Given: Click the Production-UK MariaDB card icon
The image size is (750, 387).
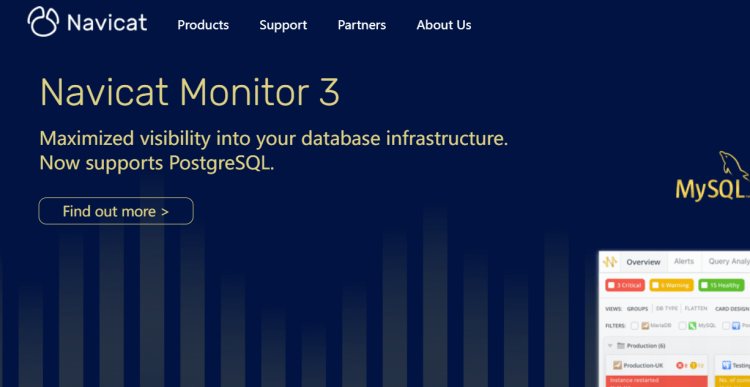Looking at the screenshot, I should click(618, 365).
